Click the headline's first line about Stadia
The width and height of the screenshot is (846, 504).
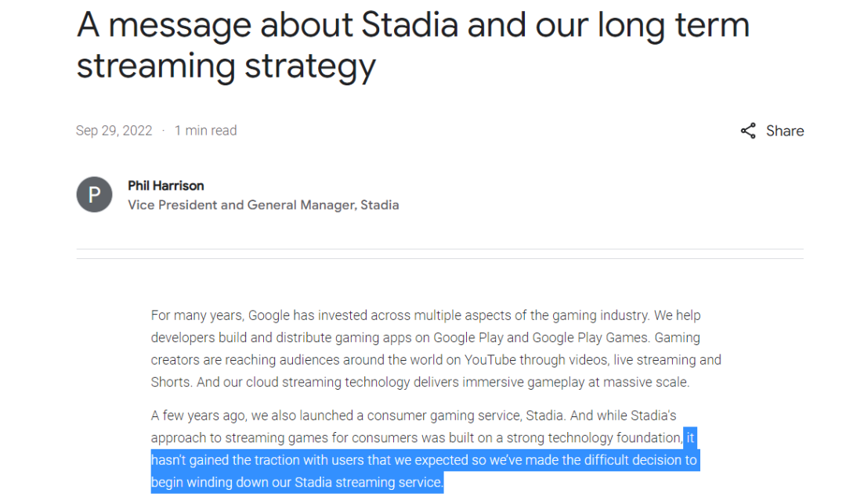click(x=413, y=25)
